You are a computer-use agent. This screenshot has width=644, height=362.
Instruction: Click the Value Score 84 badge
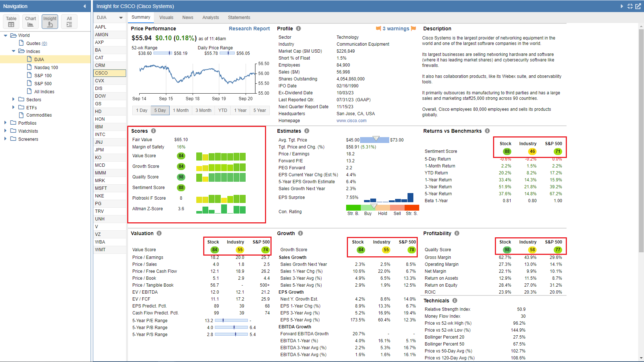coord(181,156)
